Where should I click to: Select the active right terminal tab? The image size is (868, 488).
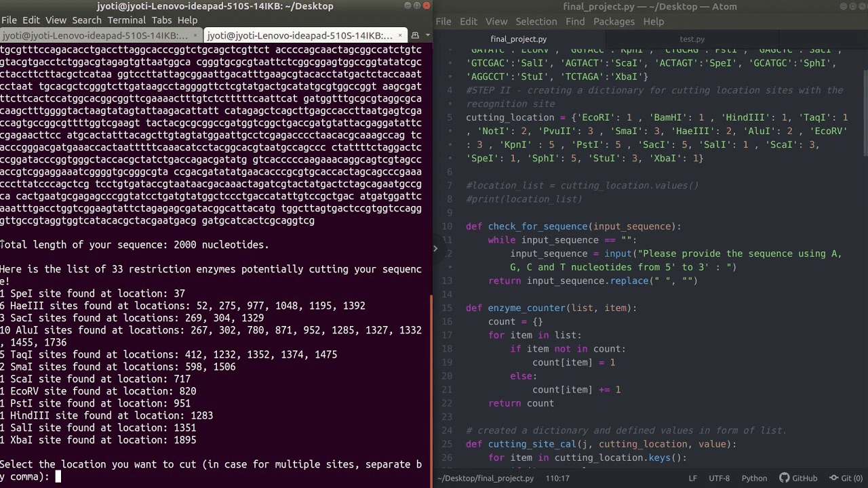point(304,35)
